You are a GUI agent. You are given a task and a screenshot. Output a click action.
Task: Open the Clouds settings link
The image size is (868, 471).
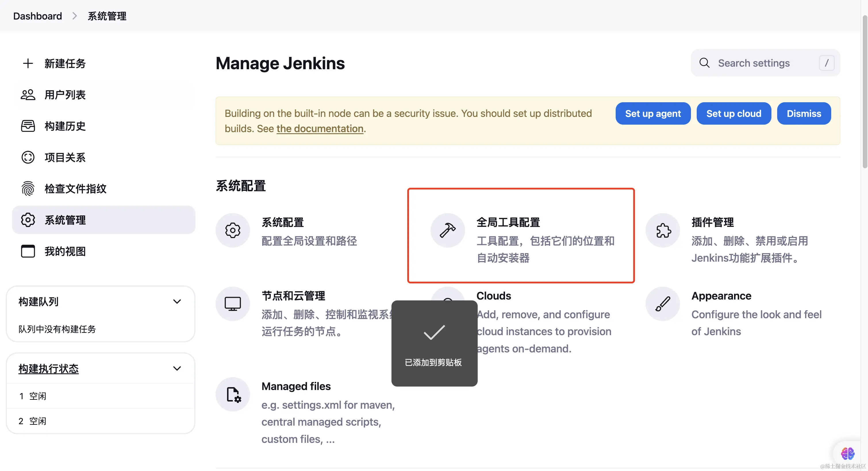click(494, 296)
